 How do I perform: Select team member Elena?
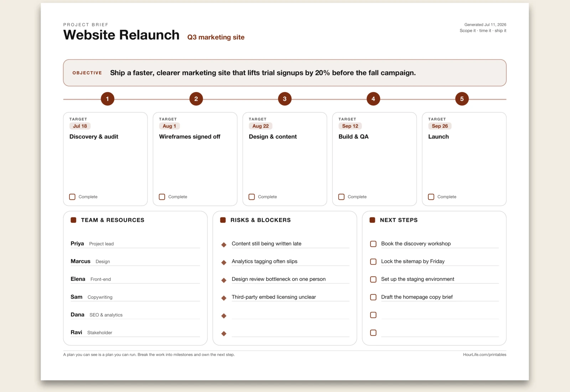coord(78,279)
